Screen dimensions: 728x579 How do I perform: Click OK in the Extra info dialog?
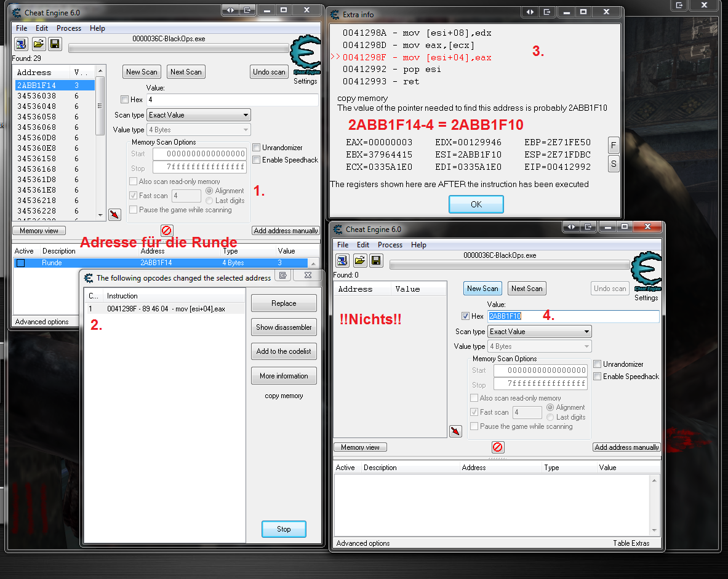click(x=476, y=204)
